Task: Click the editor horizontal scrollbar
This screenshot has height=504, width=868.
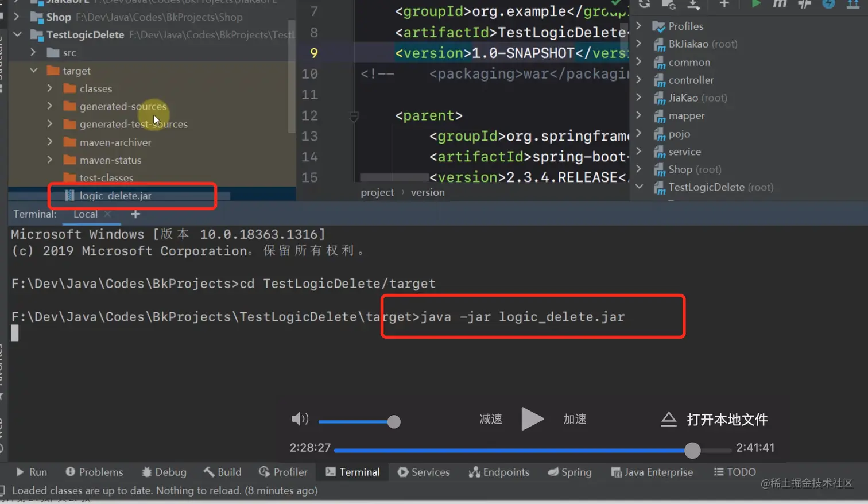Action: (394, 177)
